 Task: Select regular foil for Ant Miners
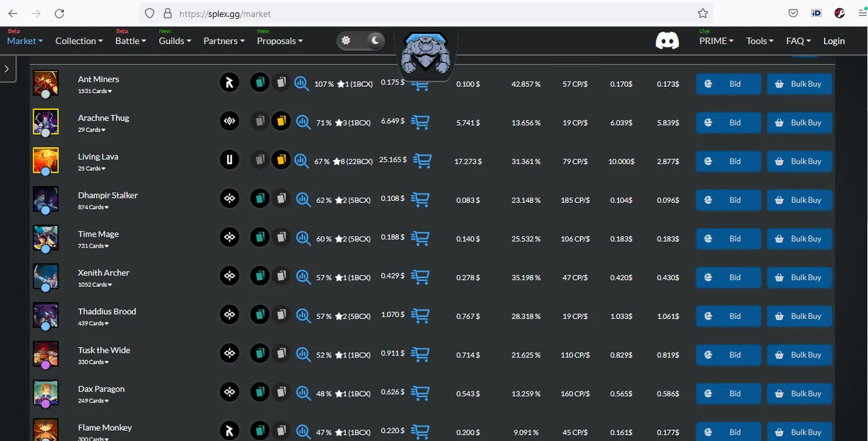point(259,83)
